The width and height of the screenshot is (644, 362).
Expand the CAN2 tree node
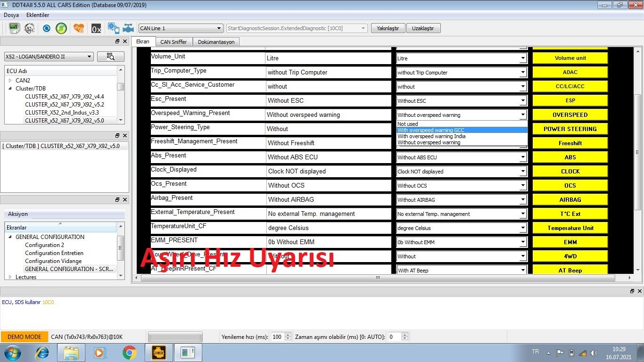pos(10,81)
